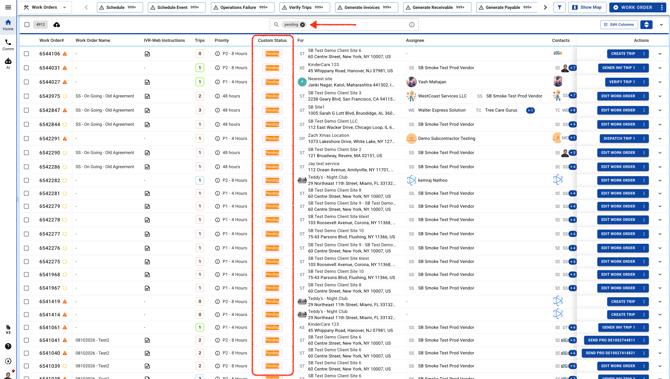Check the box for work order 6544031
Image resolution: width=670 pixels, height=379 pixels.
pyautogui.click(x=26, y=68)
